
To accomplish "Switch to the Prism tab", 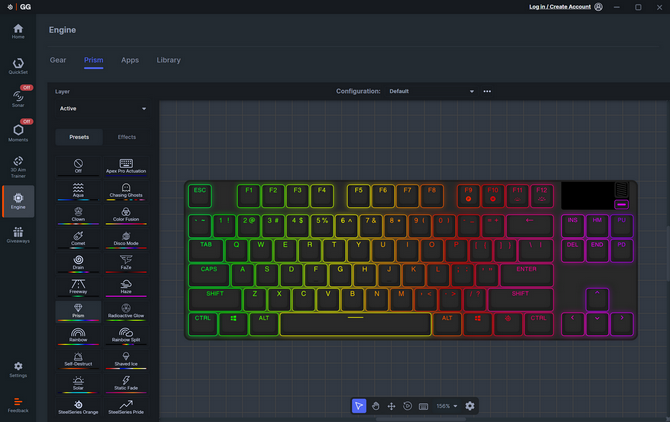I will [x=94, y=60].
